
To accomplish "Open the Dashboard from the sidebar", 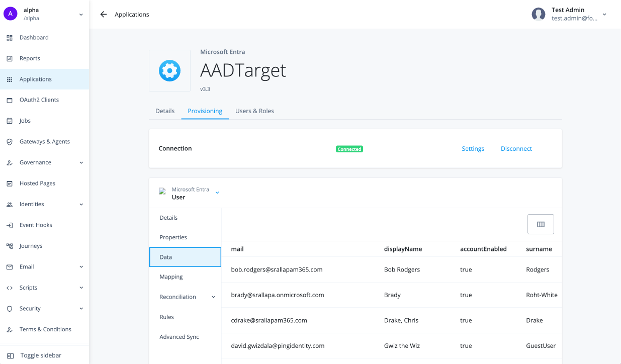I will (x=34, y=37).
